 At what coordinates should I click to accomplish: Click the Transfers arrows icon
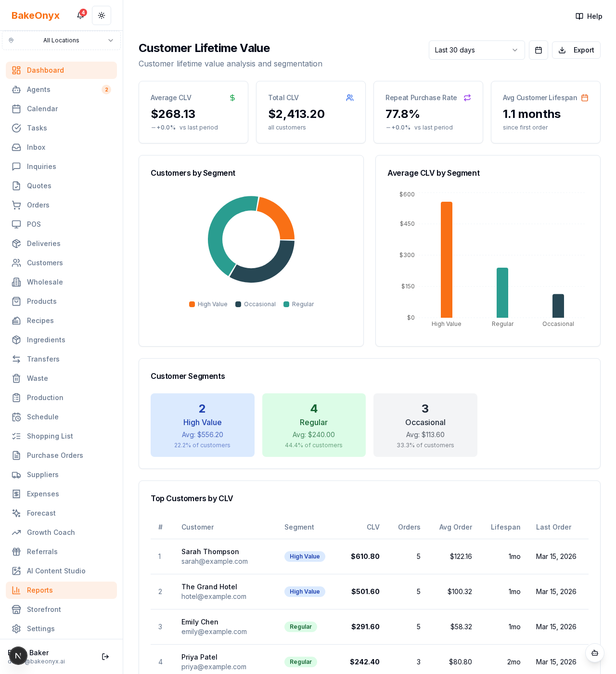tap(16, 359)
